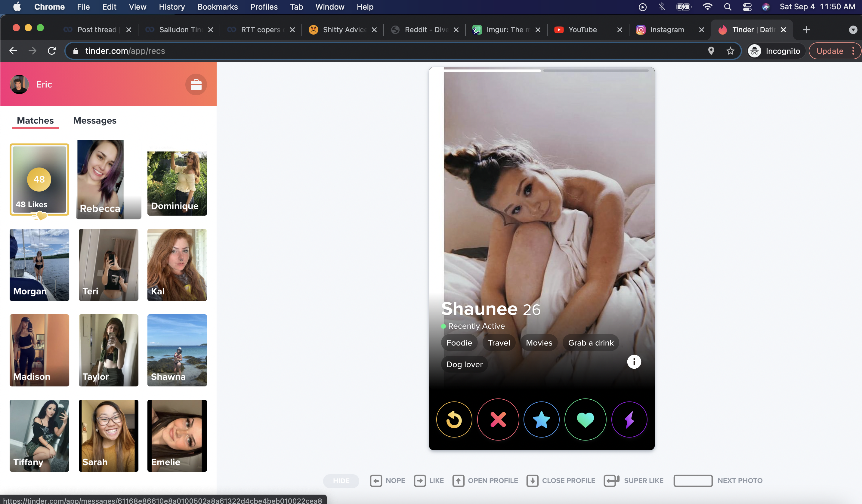Image resolution: width=862 pixels, height=504 pixels.
Task: Open profile info icon on Shaunee card
Action: [x=634, y=362]
